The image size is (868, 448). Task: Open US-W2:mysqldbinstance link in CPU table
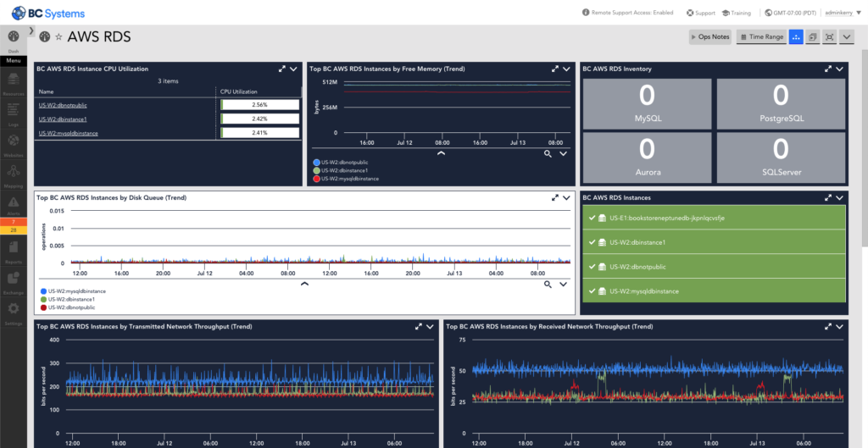point(69,133)
